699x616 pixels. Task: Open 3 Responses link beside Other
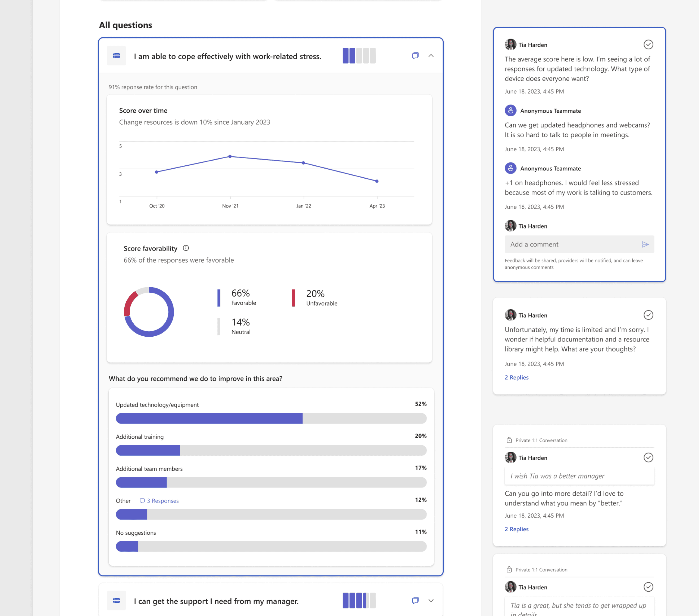(159, 501)
